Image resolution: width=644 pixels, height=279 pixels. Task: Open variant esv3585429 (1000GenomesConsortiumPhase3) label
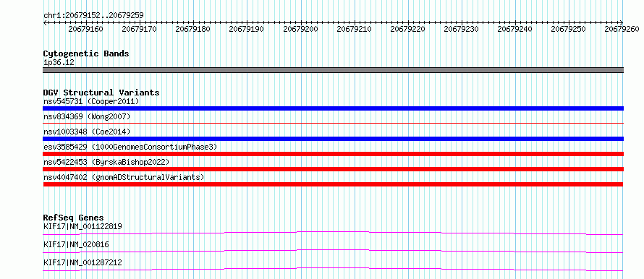[x=130, y=147]
